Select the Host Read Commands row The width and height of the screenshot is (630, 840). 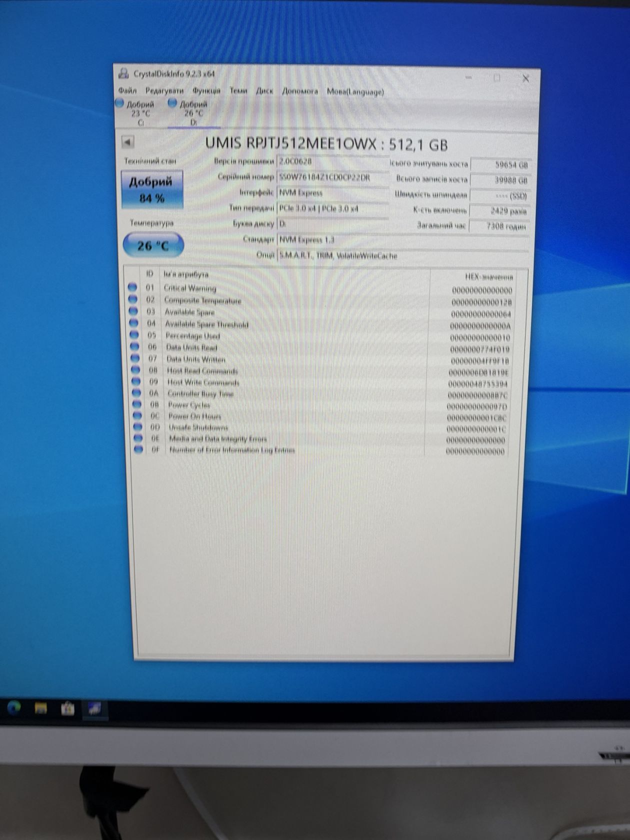coord(320,371)
